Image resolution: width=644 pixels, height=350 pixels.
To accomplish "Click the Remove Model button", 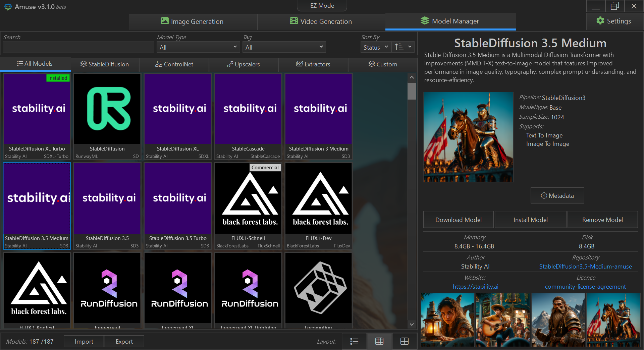I will (602, 220).
